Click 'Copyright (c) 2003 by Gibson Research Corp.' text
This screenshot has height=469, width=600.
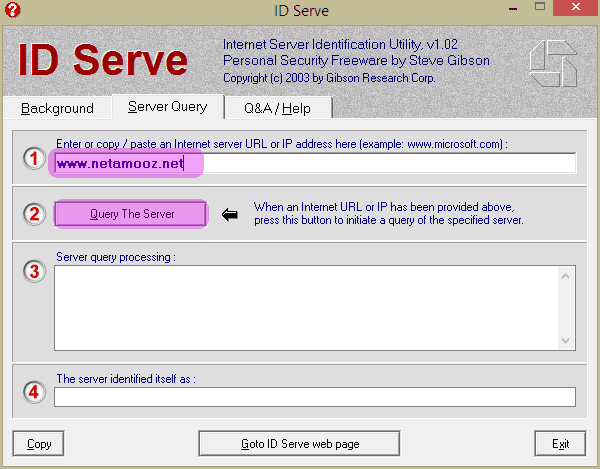point(329,78)
